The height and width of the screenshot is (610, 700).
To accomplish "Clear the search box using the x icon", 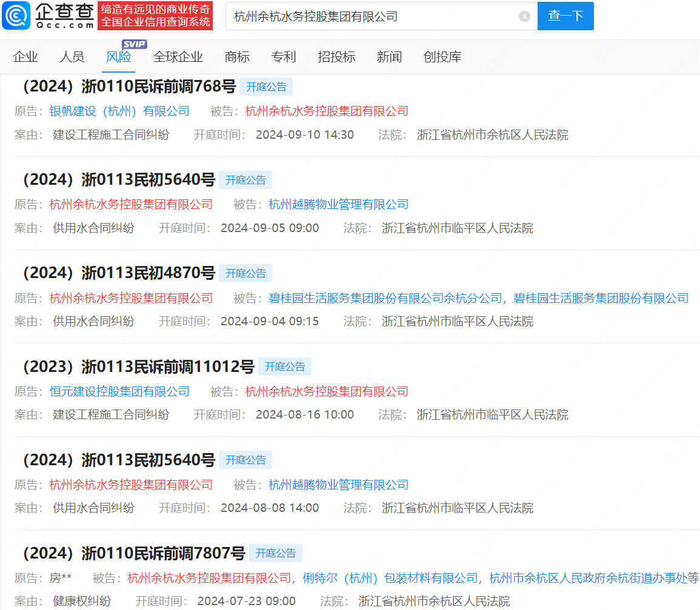I will [x=524, y=16].
